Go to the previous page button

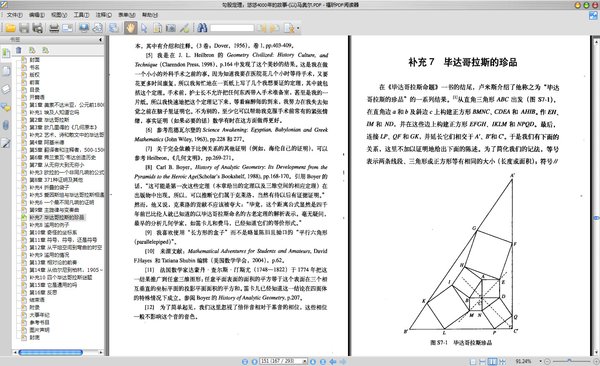click(x=254, y=361)
